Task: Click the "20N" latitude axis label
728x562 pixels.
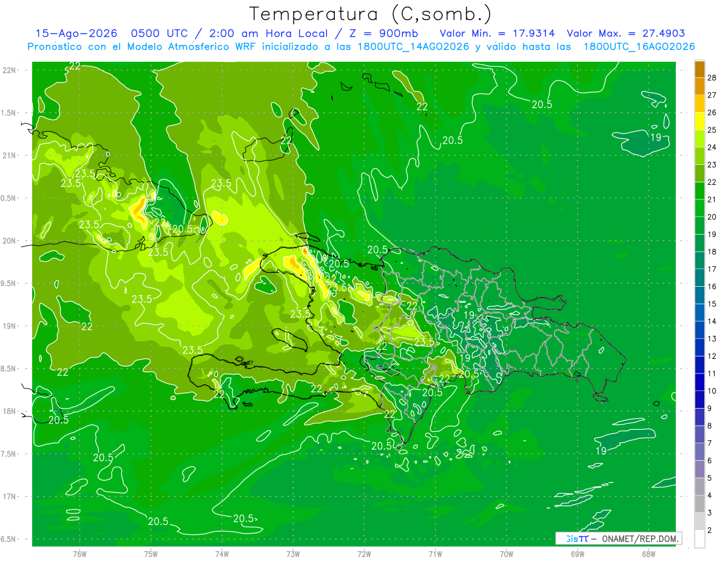Action: point(10,241)
